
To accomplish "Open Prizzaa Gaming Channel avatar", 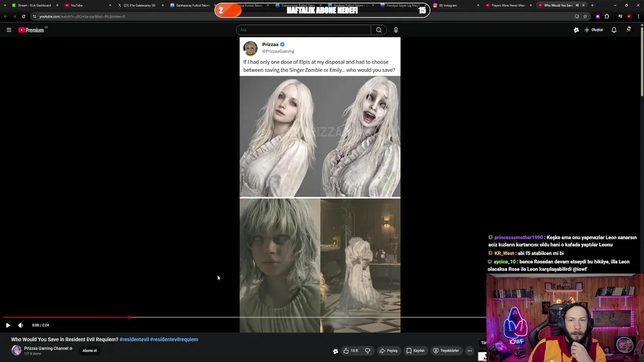I will pos(16,350).
